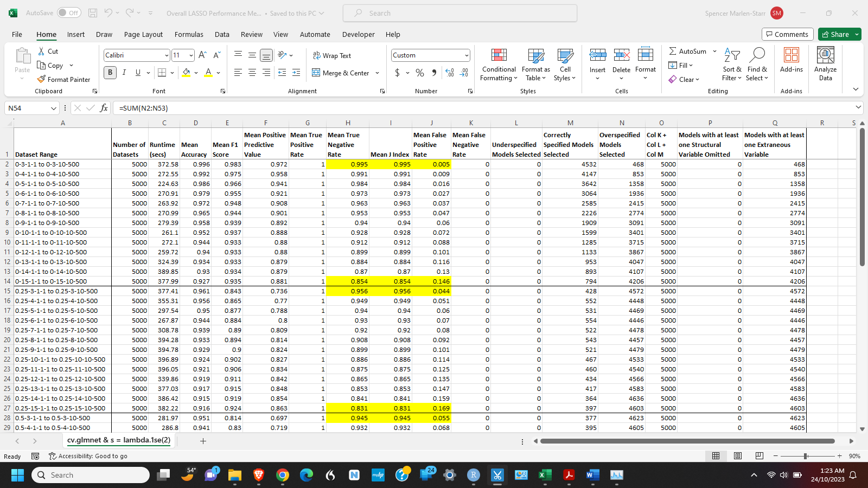
Task: Click the Comments button
Action: coord(787,34)
